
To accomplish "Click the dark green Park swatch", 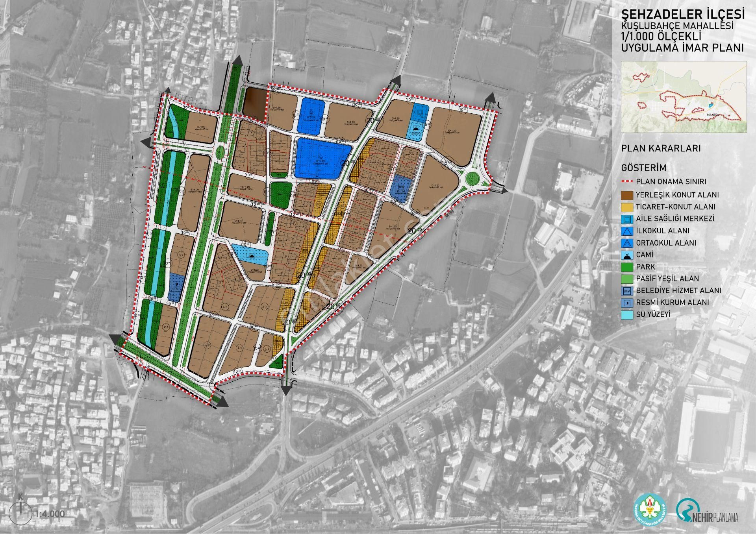I will click(x=627, y=267).
